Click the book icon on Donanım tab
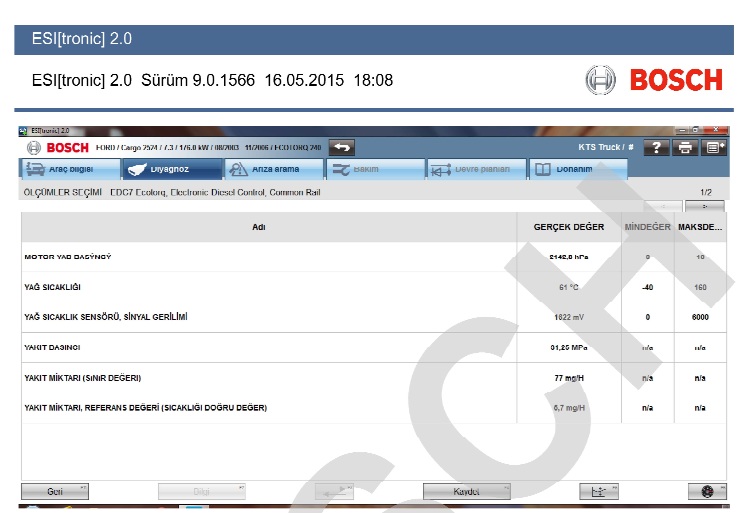745x513 pixels. click(x=543, y=169)
